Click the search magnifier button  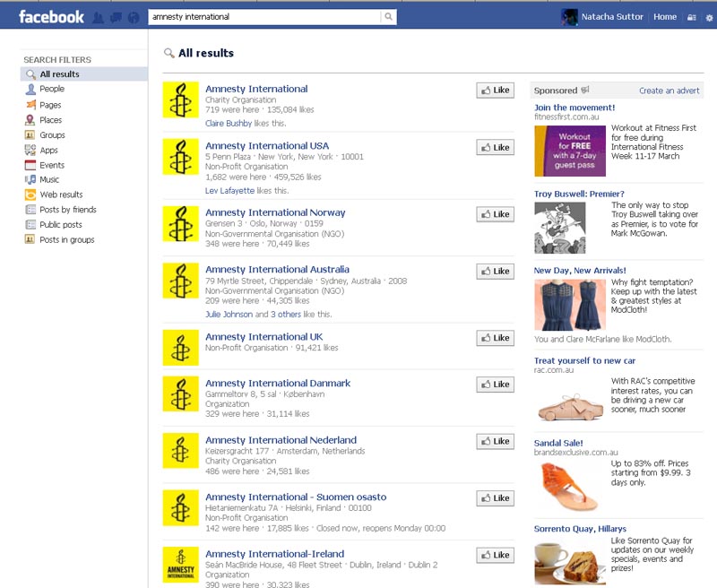pos(388,17)
